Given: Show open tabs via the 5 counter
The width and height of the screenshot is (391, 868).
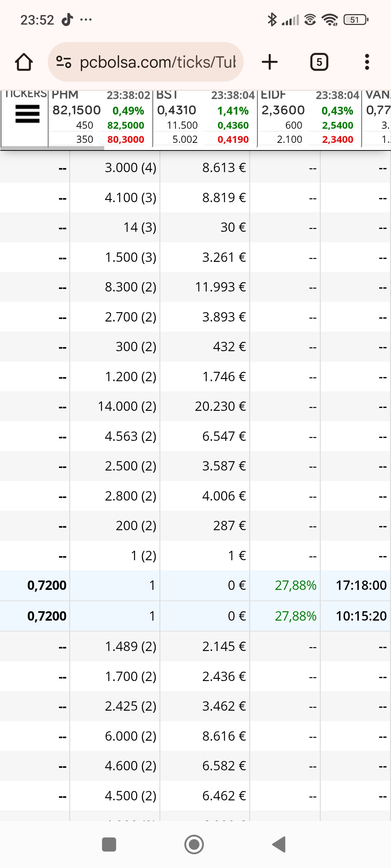Looking at the screenshot, I should pos(319,62).
